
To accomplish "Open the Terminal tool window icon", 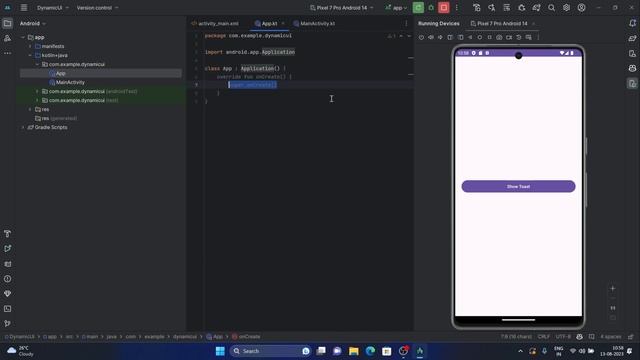I will pyautogui.click(x=7, y=309).
